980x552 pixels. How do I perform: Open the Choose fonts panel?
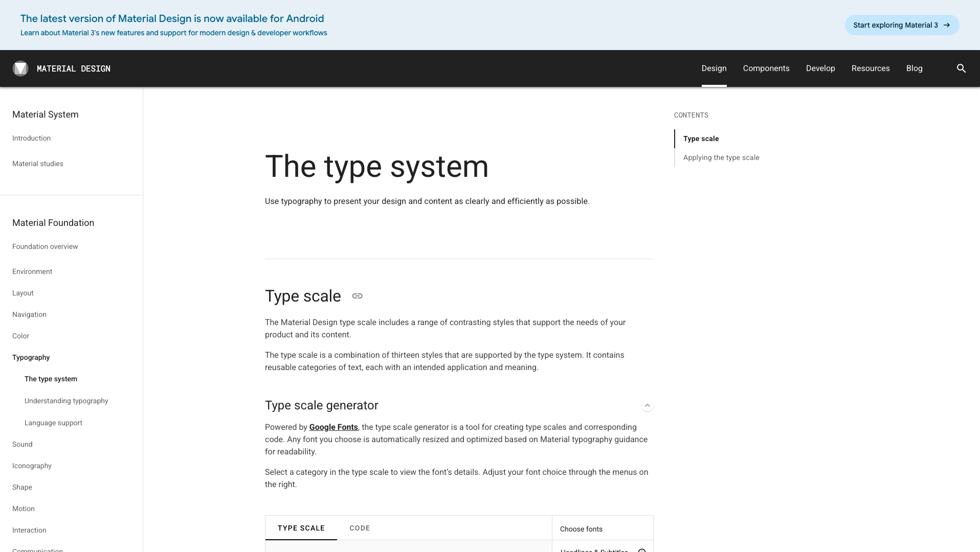pos(581,528)
